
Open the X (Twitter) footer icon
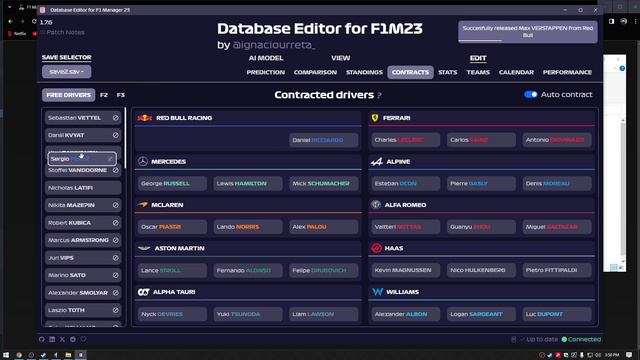62,339
